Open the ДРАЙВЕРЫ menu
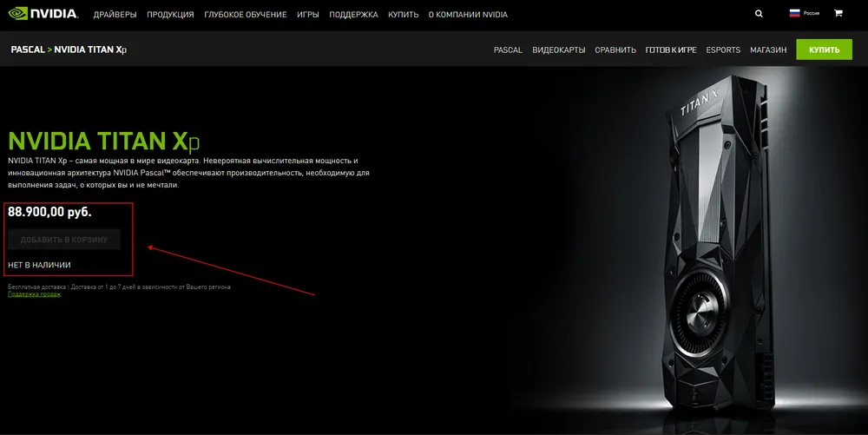The height and width of the screenshot is (435, 868). 115,15
